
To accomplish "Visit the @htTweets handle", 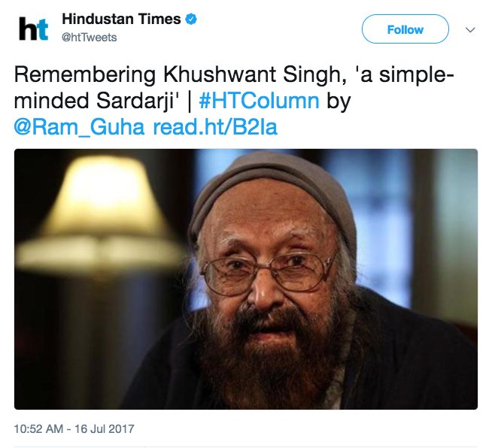I will pyautogui.click(x=90, y=38).
